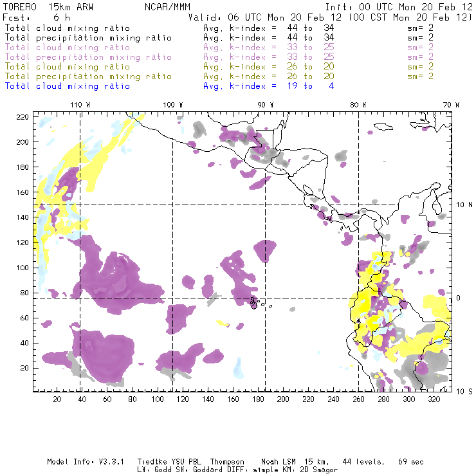476x476 pixels.
Task: Click the blue "Avg. k-index = 19 to 4" text
Action: point(269,86)
